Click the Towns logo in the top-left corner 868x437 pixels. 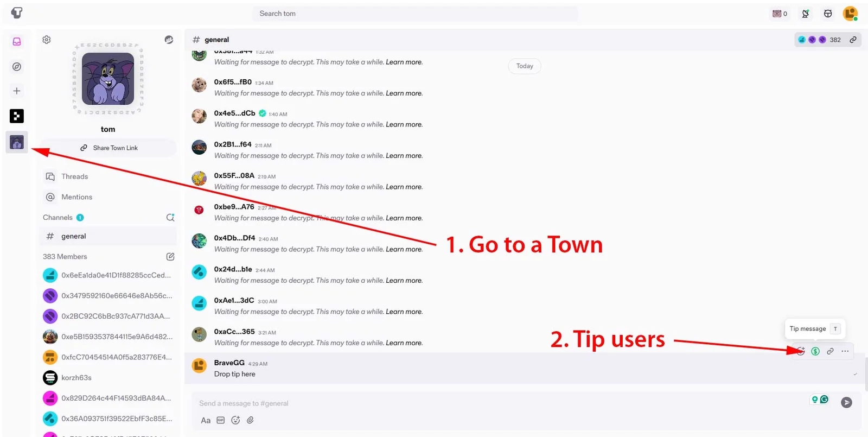coord(17,13)
